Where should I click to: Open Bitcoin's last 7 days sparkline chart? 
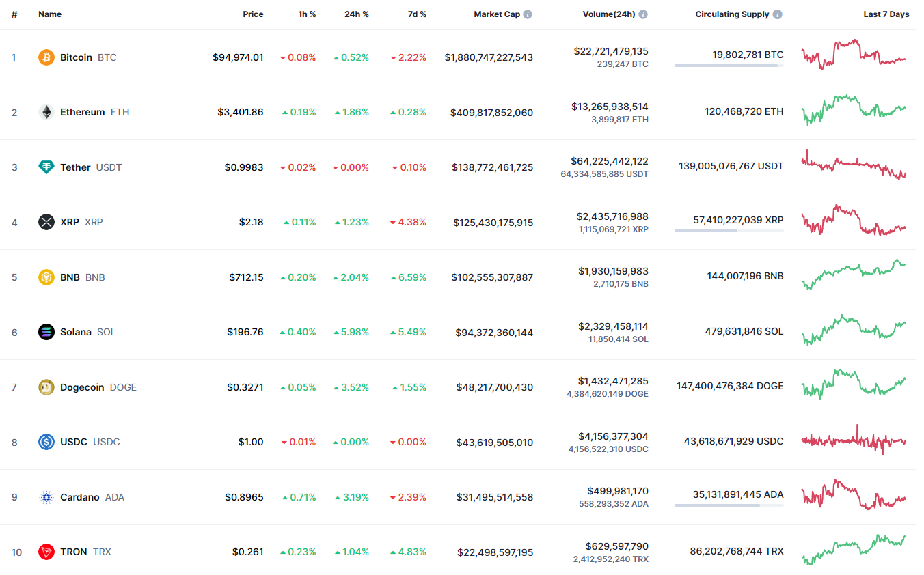854,55
